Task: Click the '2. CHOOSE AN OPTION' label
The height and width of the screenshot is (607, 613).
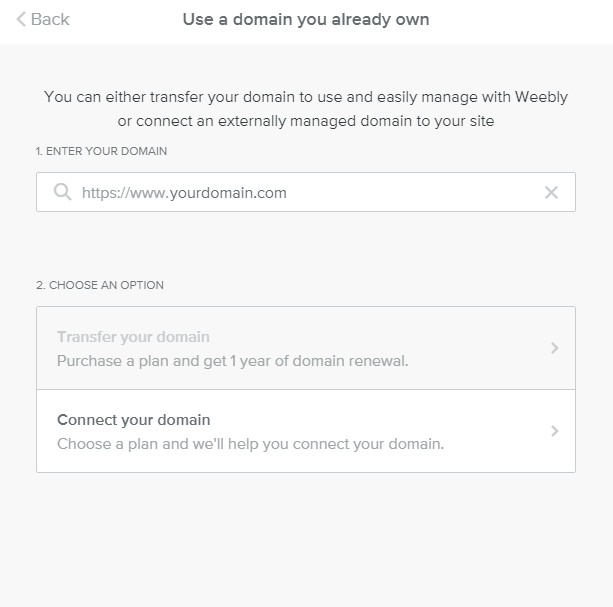Action: point(100,285)
